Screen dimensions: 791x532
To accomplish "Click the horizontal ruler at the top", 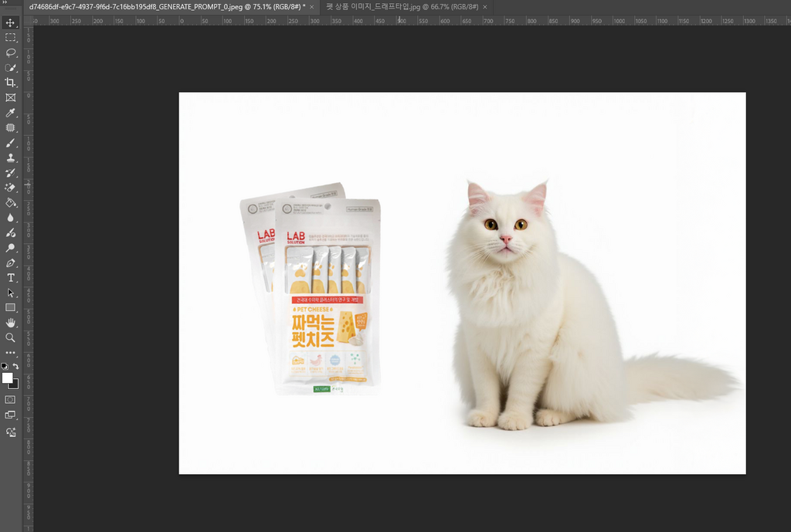I will click(x=411, y=21).
